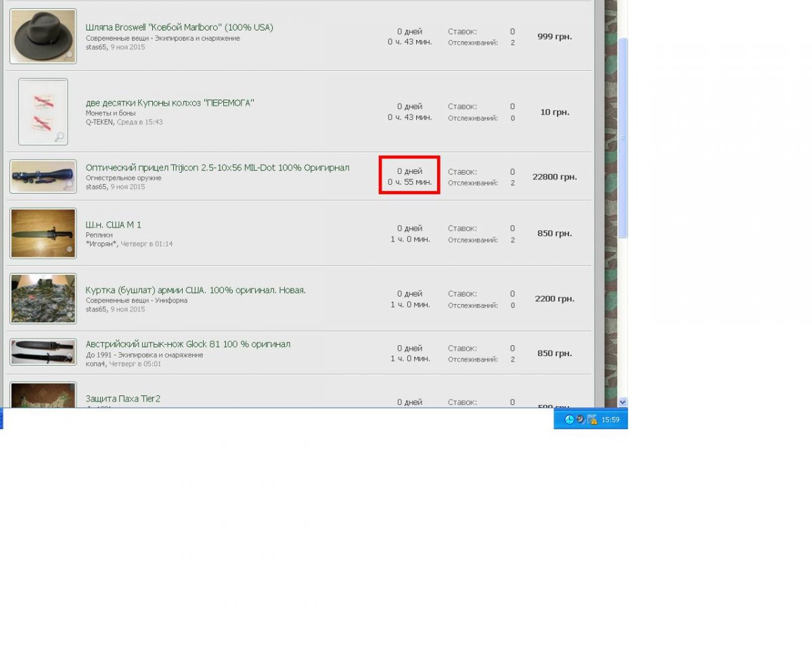Viewport: 812px width, 650px height.
Task: Open category Огнестрельное оружие
Action: click(123, 178)
